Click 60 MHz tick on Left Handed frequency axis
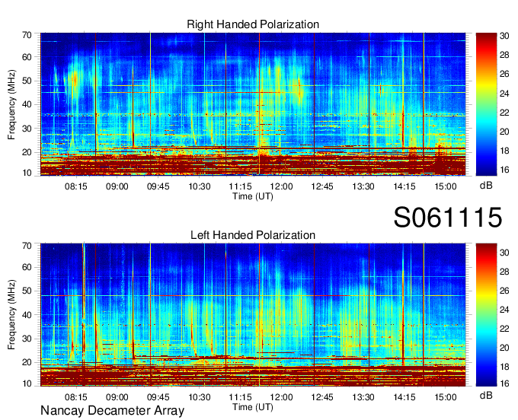The width and height of the screenshot is (518, 420). 27,267
